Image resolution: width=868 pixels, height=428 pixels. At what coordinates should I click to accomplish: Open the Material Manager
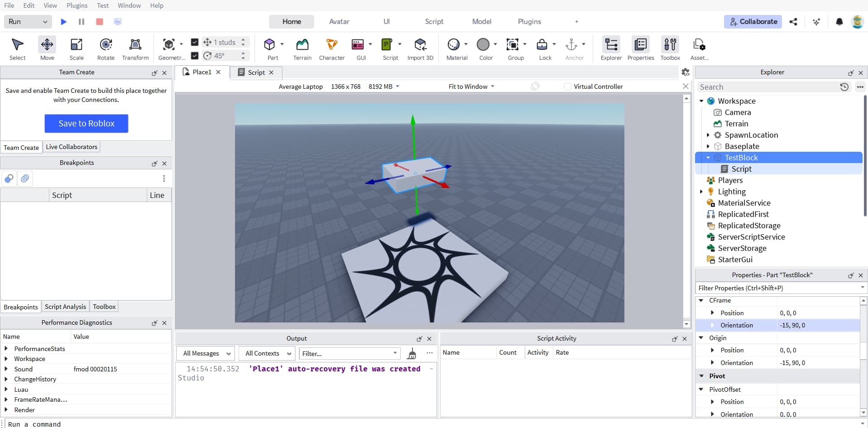(456, 48)
